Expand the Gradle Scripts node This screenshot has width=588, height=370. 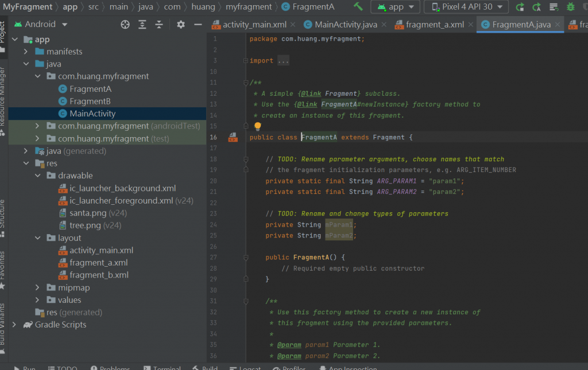tap(14, 325)
